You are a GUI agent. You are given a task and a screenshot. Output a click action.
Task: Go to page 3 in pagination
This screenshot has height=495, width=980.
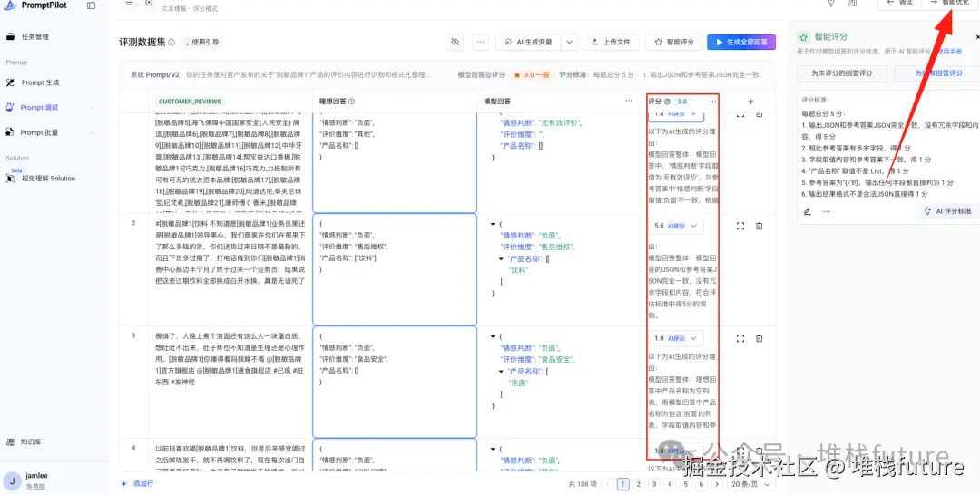click(653, 484)
